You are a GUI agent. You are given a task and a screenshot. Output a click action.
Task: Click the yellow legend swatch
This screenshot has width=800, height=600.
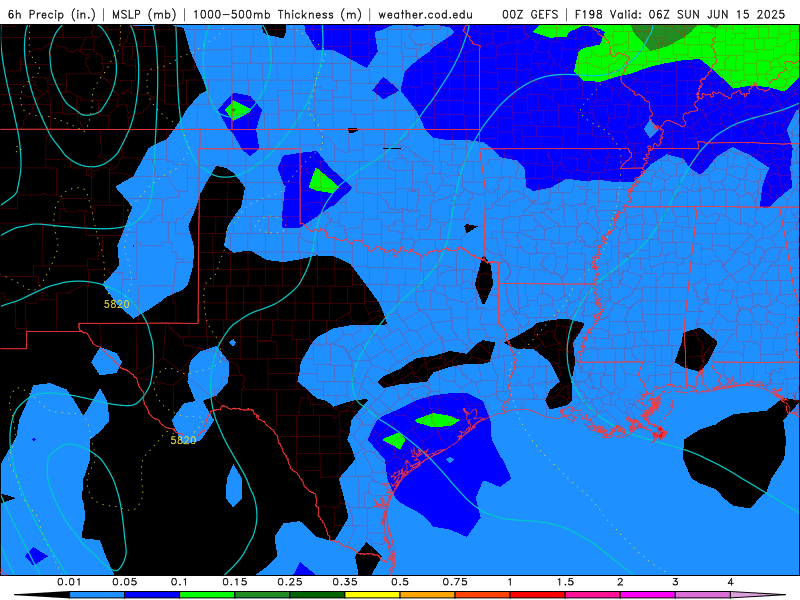pyautogui.click(x=373, y=595)
